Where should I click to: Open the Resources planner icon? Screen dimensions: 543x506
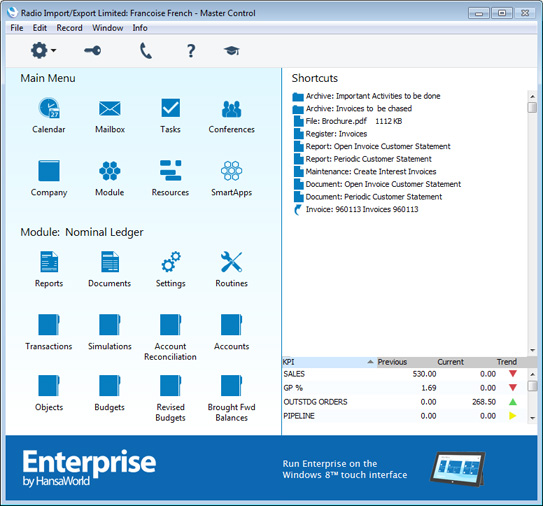(170, 170)
